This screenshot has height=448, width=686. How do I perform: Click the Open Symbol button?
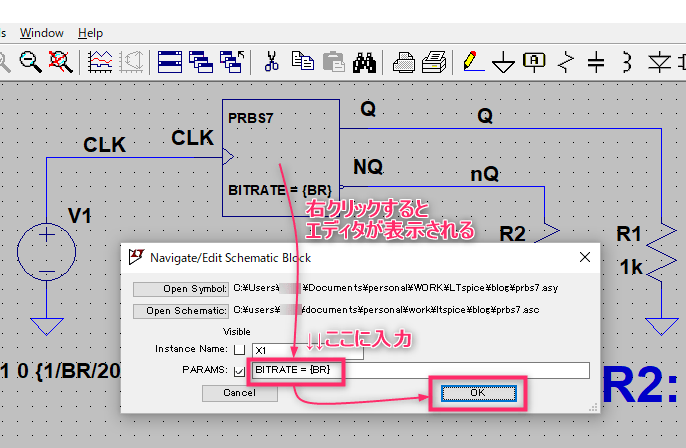(180, 289)
